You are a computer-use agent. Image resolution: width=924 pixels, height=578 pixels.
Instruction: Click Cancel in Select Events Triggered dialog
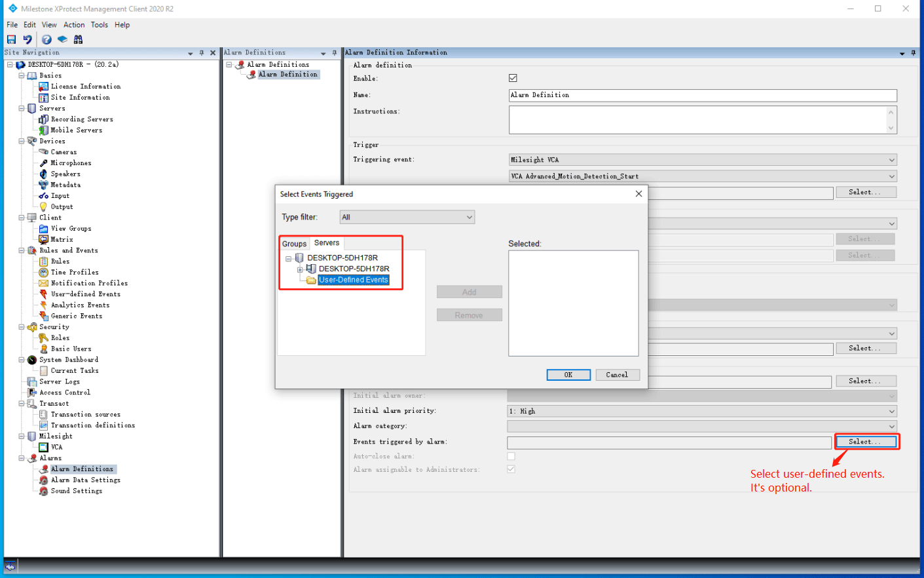pos(617,375)
